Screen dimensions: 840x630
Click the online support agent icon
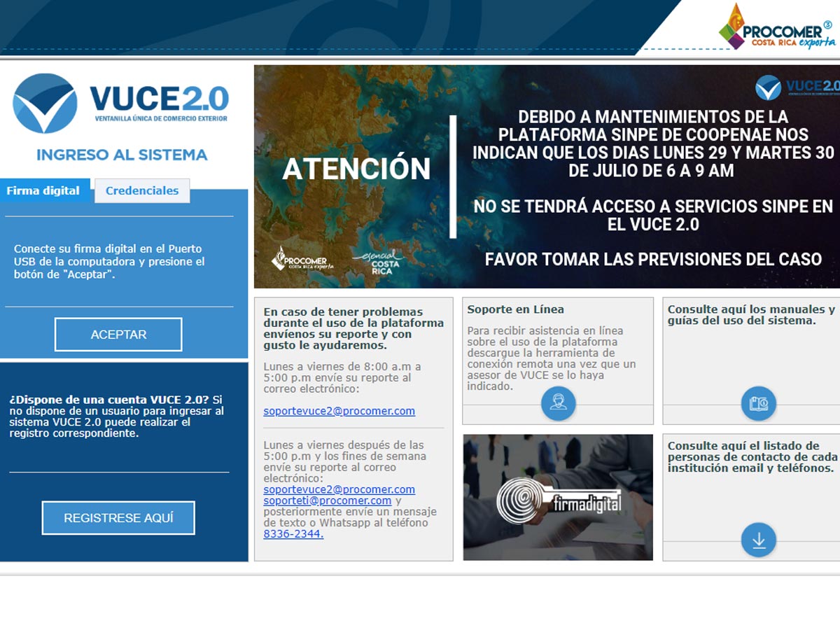tap(558, 403)
